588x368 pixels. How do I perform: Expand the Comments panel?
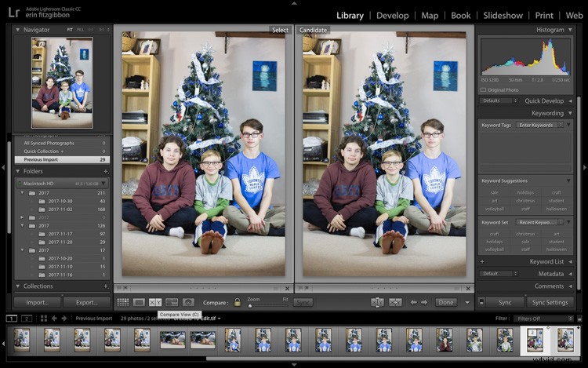click(x=570, y=286)
